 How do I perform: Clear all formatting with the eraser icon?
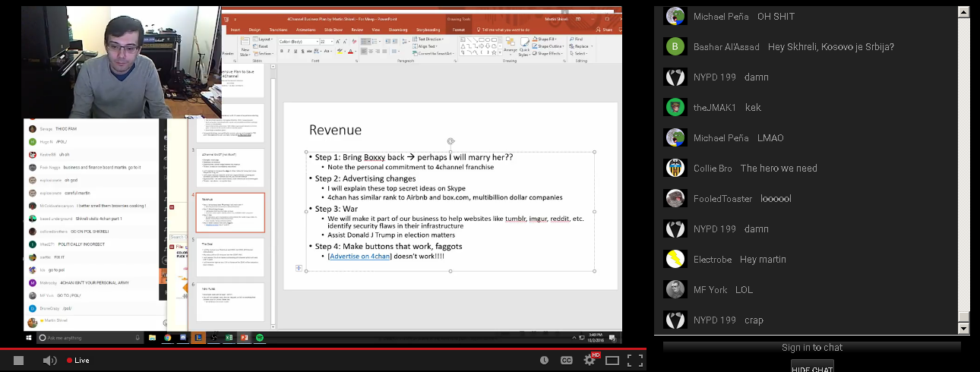(x=355, y=42)
